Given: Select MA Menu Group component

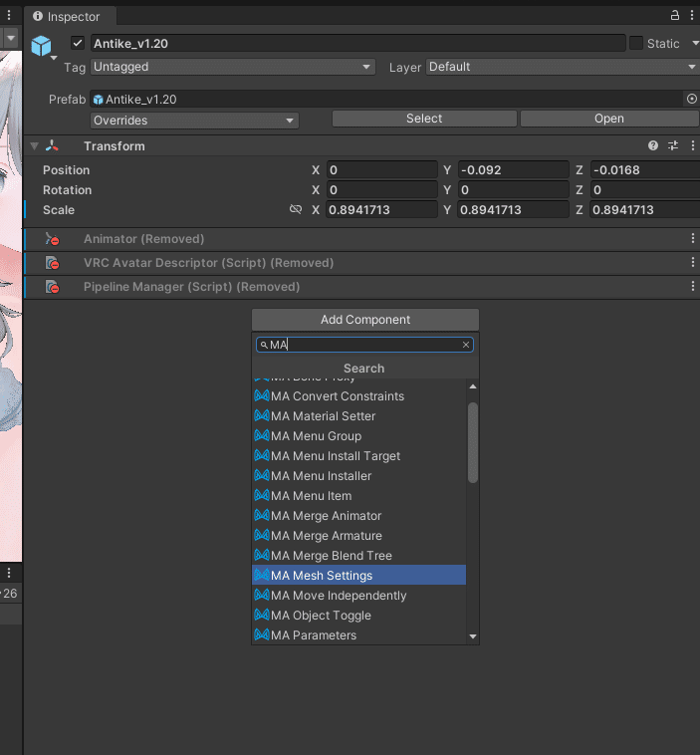Looking at the screenshot, I should [359, 436].
